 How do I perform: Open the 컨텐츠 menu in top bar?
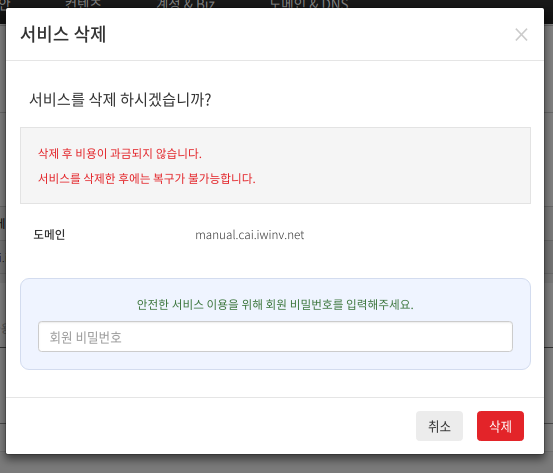click(x=83, y=4)
